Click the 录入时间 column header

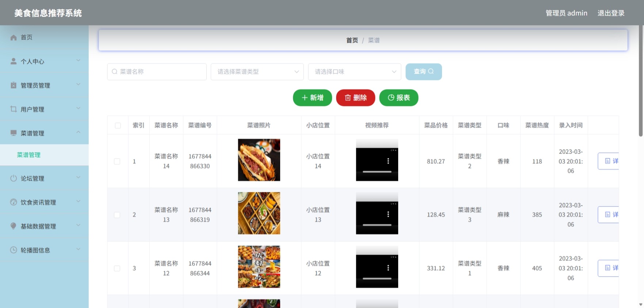pyautogui.click(x=571, y=125)
